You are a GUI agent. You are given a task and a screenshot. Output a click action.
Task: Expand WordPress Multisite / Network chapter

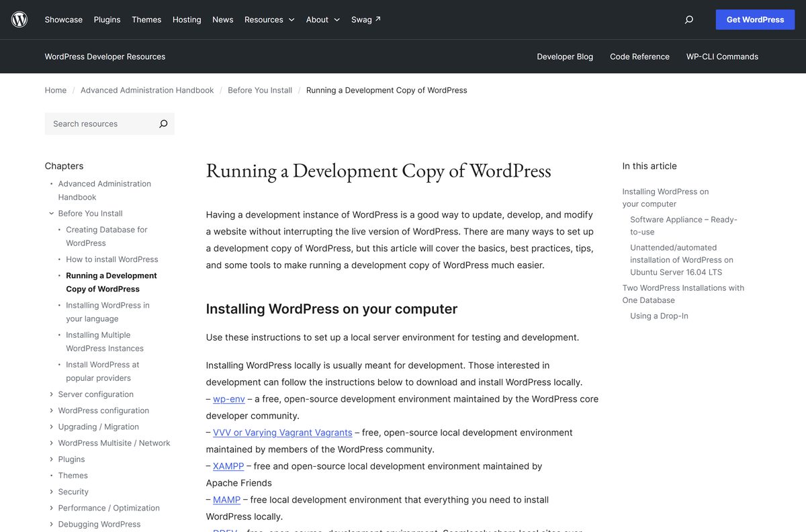pos(52,443)
